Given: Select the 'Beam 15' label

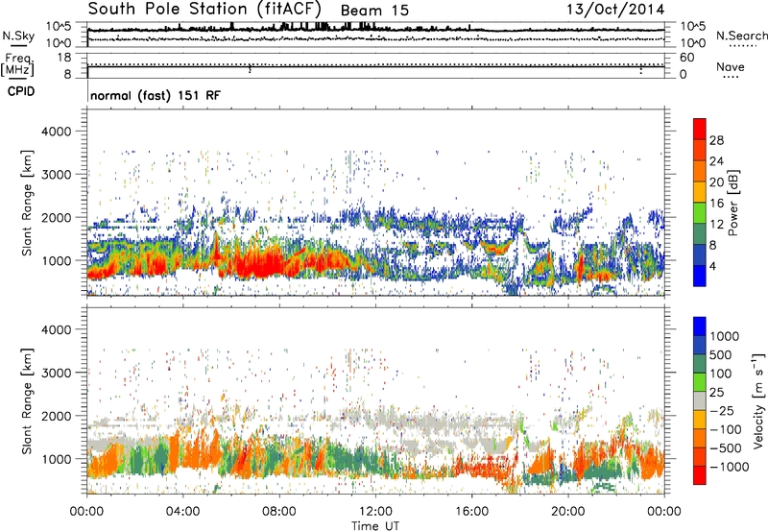Looking at the screenshot, I should tap(374, 11).
